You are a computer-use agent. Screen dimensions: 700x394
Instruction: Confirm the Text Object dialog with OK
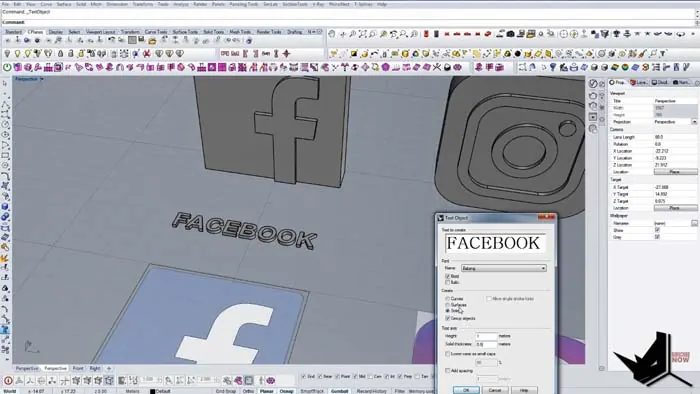pyautogui.click(x=466, y=390)
